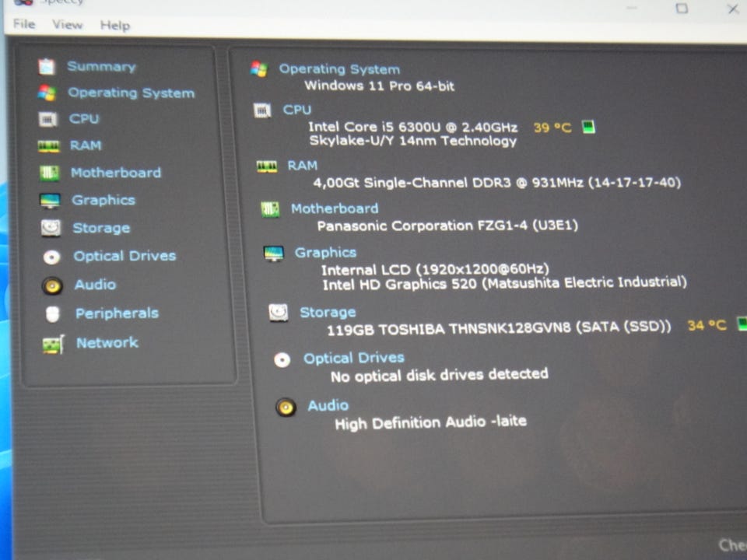Click the RAM stick icon in summary pane
Viewport: 747px width, 560px height.
pyautogui.click(x=267, y=166)
